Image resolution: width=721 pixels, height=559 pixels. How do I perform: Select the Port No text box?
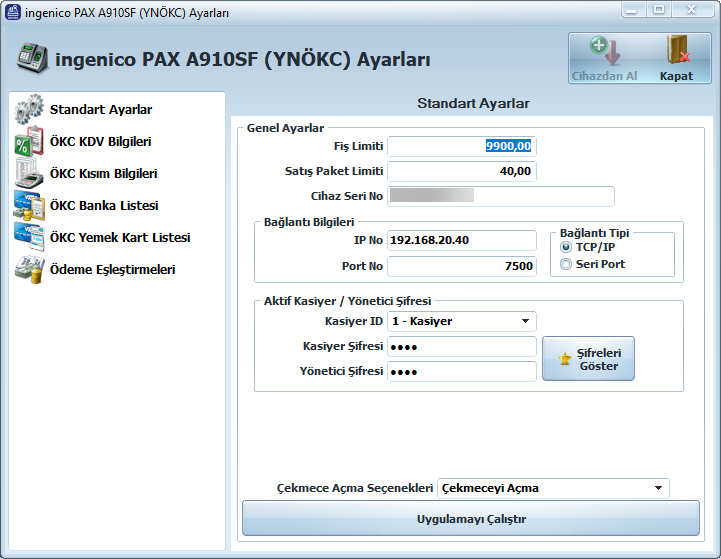point(462,266)
